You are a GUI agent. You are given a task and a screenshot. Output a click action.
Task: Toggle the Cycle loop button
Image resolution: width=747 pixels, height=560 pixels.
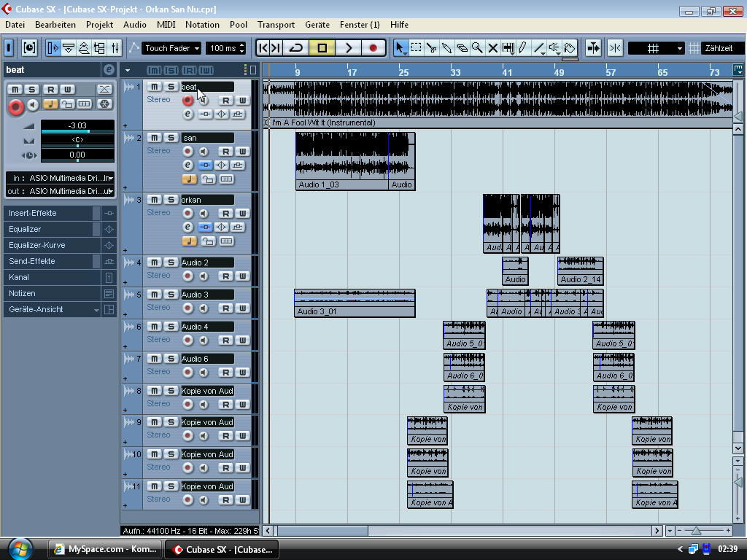[296, 48]
